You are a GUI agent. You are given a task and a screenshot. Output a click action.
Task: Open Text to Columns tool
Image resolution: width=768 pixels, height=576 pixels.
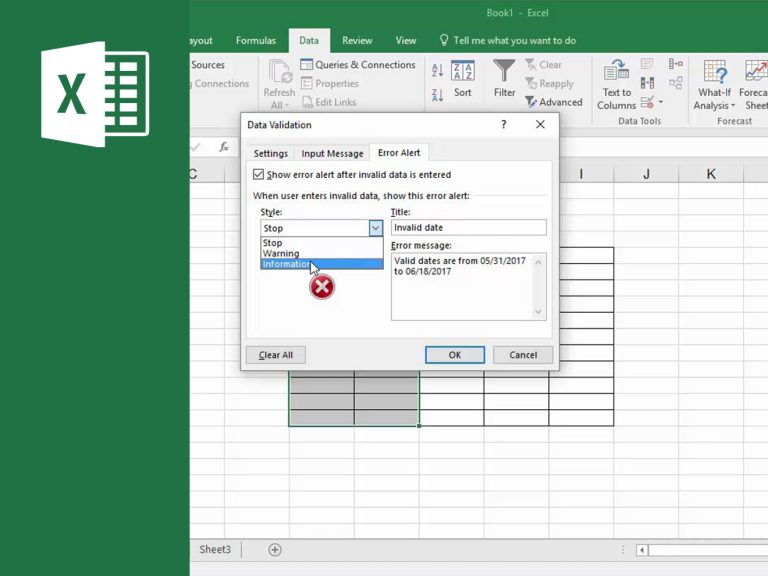click(x=616, y=84)
